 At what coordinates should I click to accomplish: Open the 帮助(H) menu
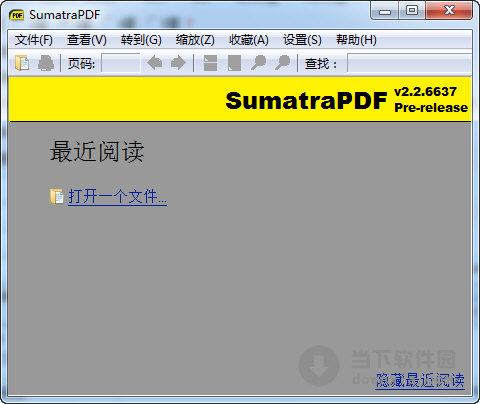click(x=356, y=40)
